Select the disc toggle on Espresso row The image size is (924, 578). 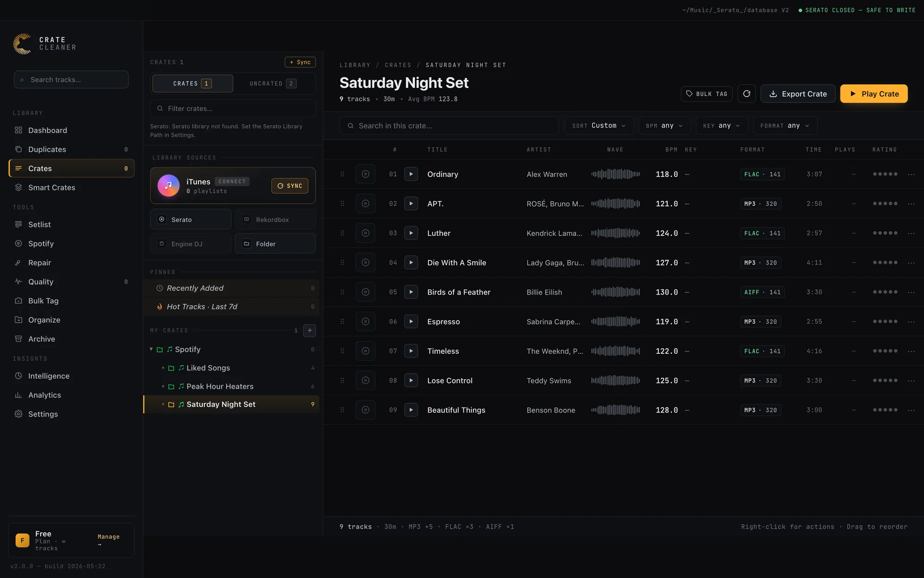(x=365, y=321)
